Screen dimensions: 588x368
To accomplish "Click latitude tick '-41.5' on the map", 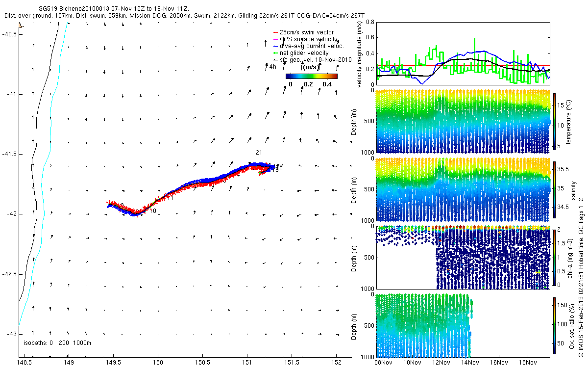I will [x=10, y=154].
